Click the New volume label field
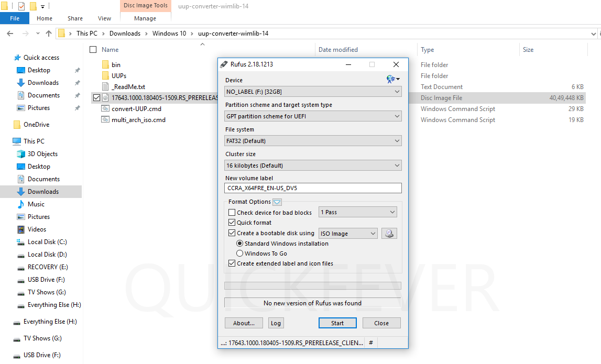 pos(313,187)
